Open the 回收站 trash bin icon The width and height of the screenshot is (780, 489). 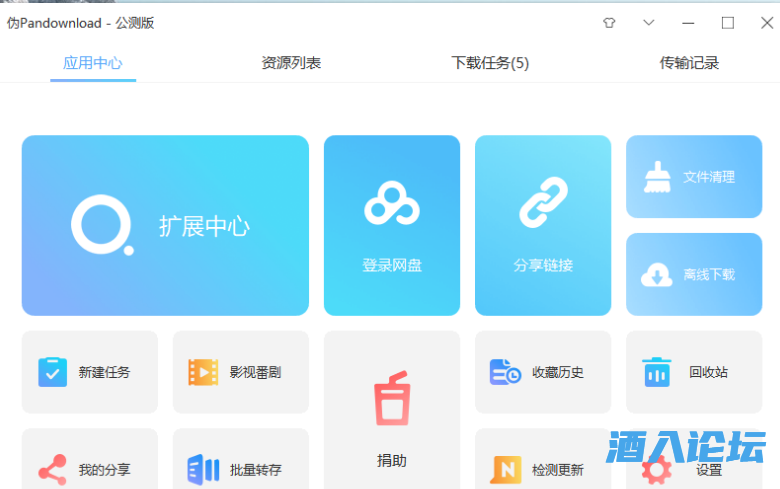pos(657,372)
